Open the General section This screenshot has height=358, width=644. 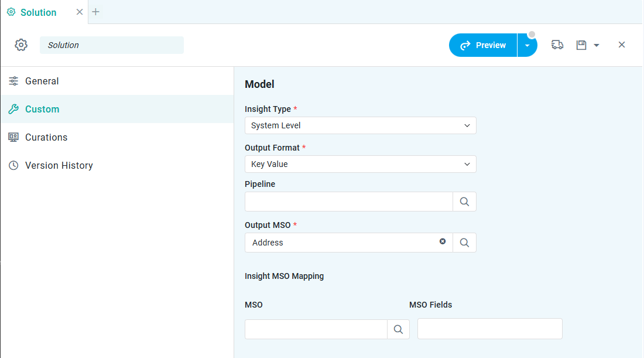(x=42, y=81)
